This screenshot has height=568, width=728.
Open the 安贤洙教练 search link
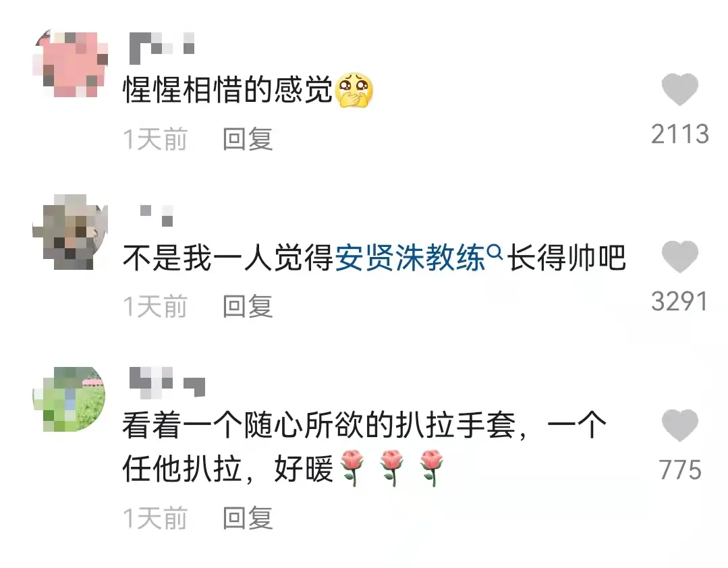(410, 258)
